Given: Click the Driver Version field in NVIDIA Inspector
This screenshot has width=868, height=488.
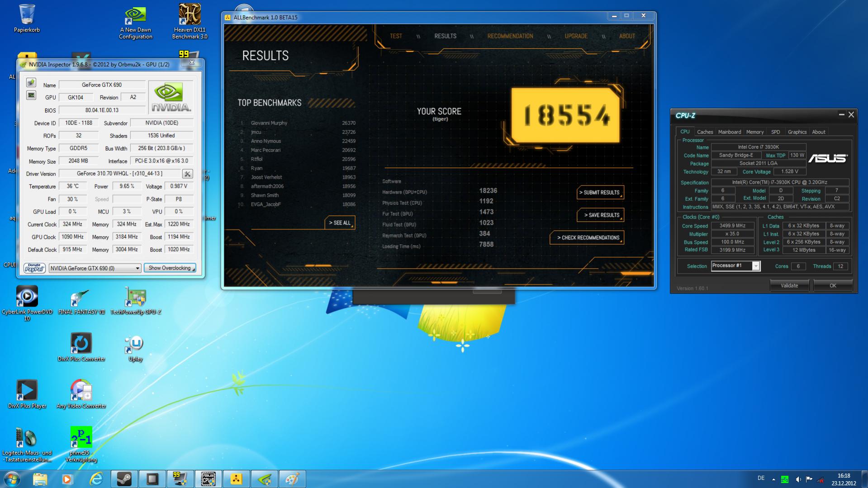Looking at the screenshot, I should (x=119, y=174).
